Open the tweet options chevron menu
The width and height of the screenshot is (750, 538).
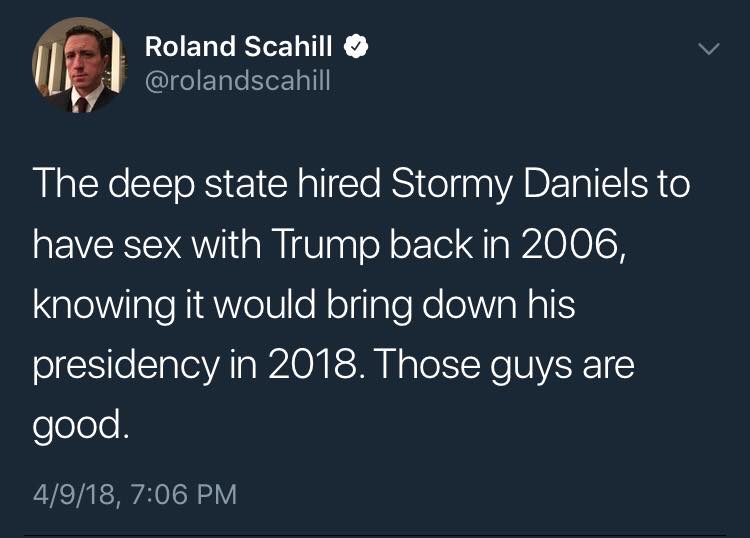coord(708,49)
